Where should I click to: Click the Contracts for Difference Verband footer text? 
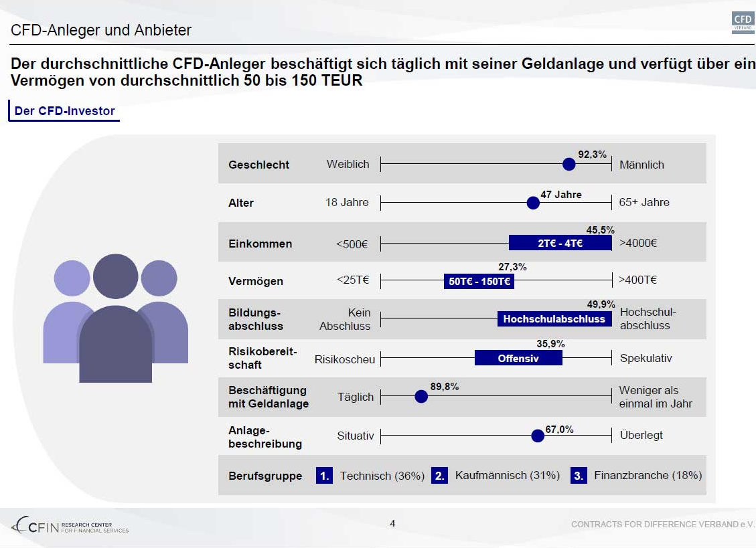[x=662, y=525]
